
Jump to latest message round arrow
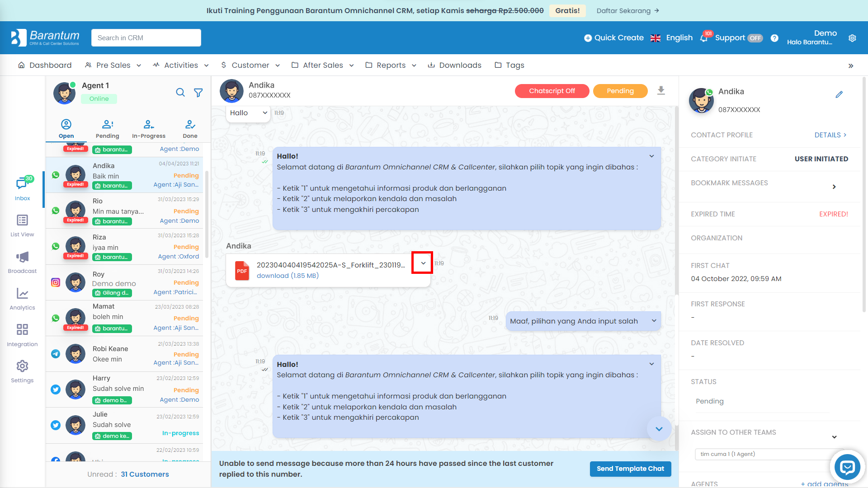pos(659,429)
